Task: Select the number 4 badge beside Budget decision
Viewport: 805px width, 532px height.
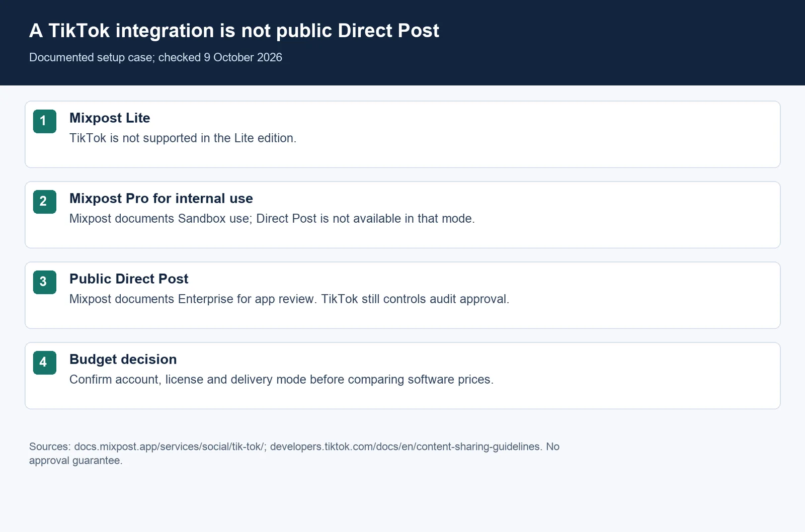Action: pyautogui.click(x=45, y=363)
